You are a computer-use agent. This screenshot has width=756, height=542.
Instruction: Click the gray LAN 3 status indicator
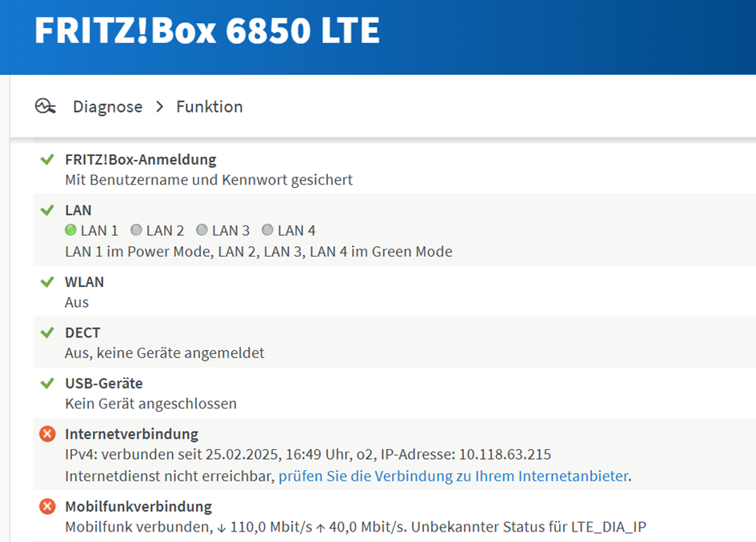(x=202, y=230)
